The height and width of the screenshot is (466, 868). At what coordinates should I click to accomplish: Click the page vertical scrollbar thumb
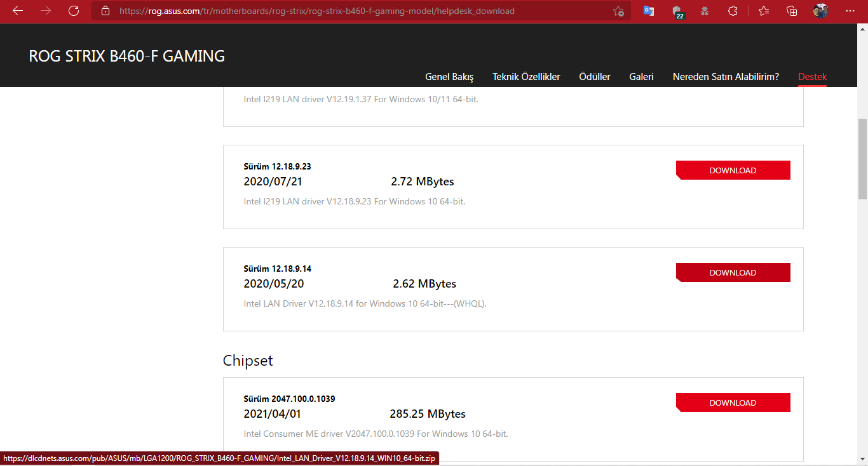click(862, 159)
